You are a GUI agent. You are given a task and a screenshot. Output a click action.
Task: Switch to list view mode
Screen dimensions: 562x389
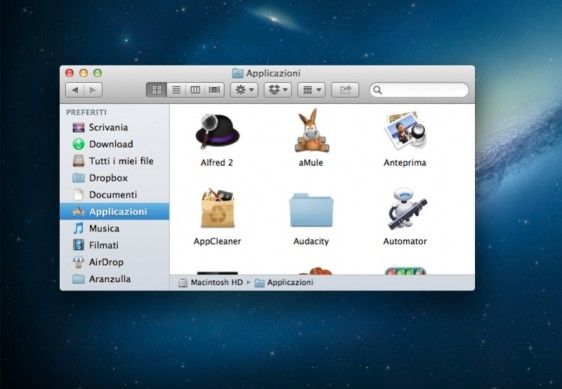coord(176,90)
